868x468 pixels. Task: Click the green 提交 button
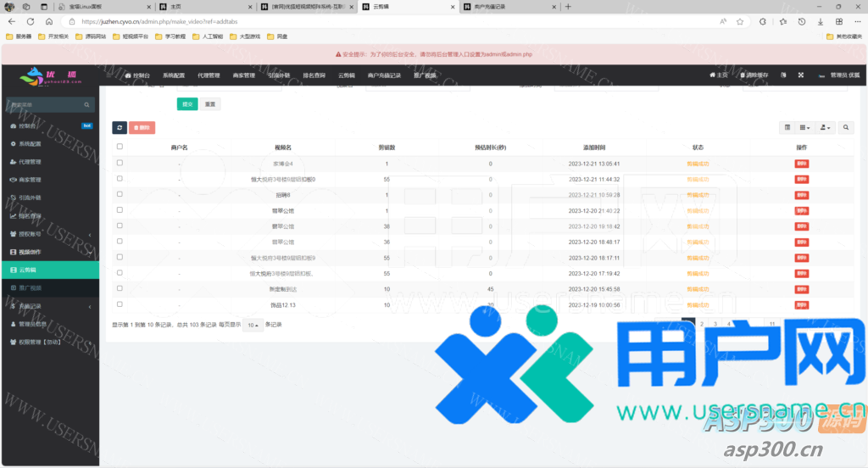tap(186, 104)
